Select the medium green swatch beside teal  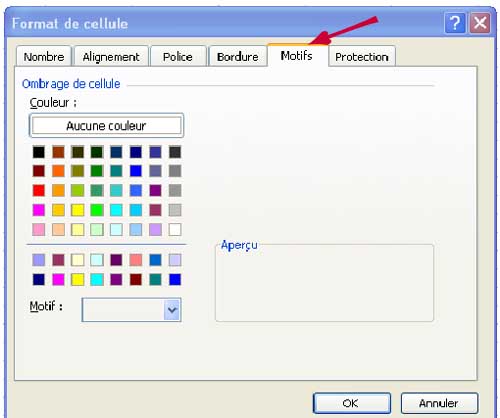click(97, 171)
